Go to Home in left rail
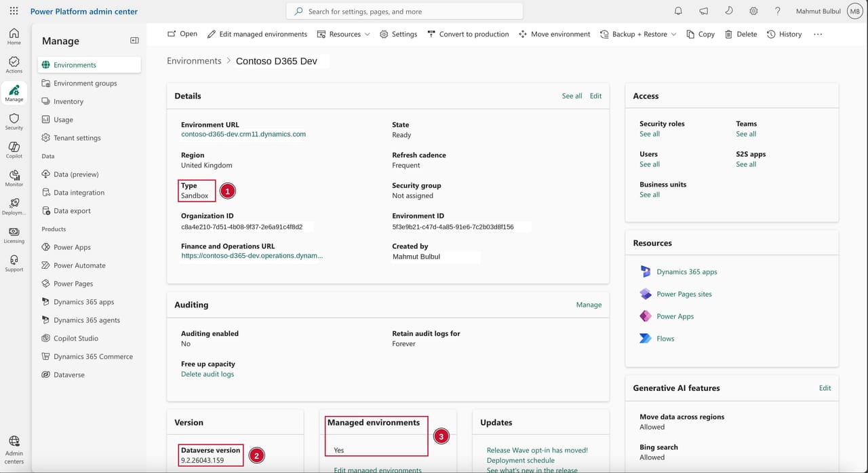 coord(14,36)
